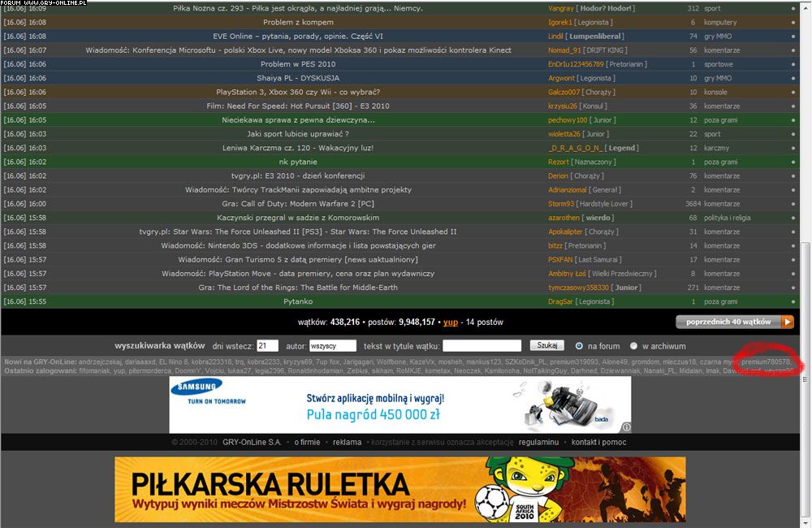This screenshot has height=528, width=812.
Task: Open author 'DragSar' profile
Action: (x=561, y=302)
